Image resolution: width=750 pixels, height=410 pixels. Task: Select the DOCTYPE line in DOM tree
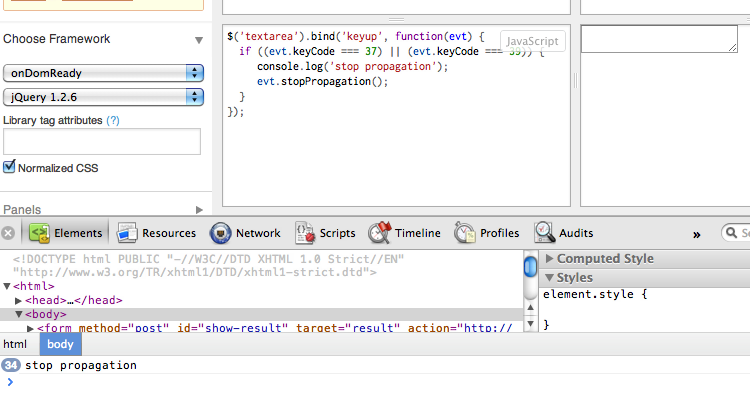coord(208,266)
